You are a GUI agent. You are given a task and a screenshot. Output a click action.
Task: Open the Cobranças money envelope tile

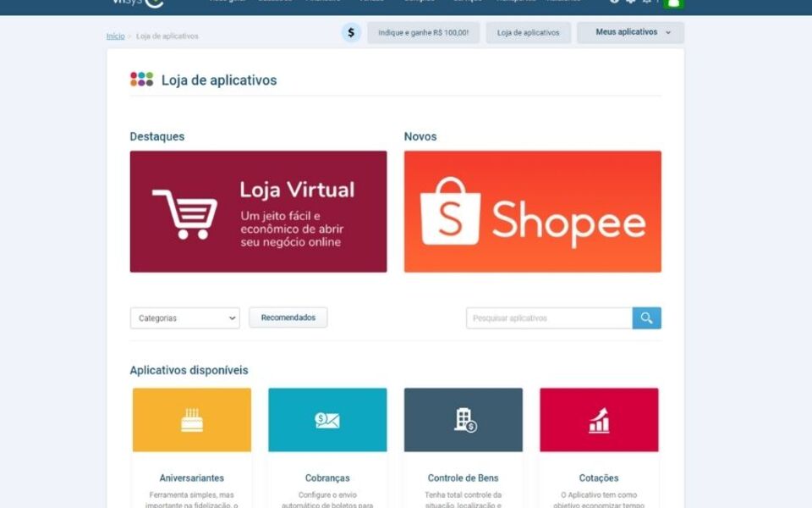click(327, 420)
